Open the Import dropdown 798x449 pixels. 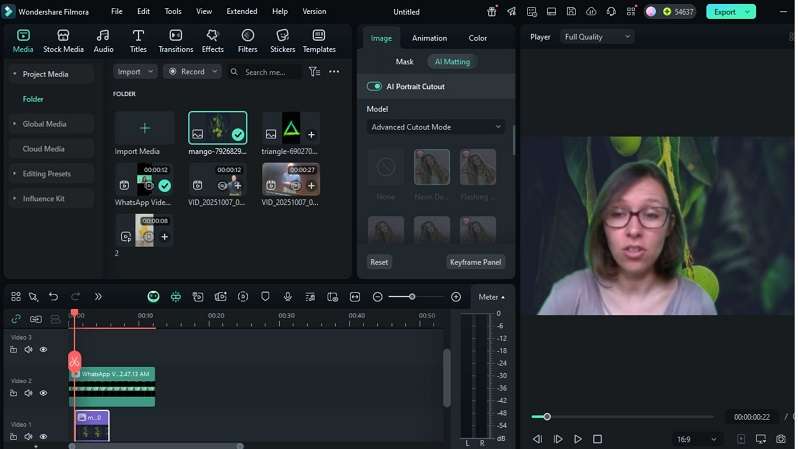pos(135,72)
